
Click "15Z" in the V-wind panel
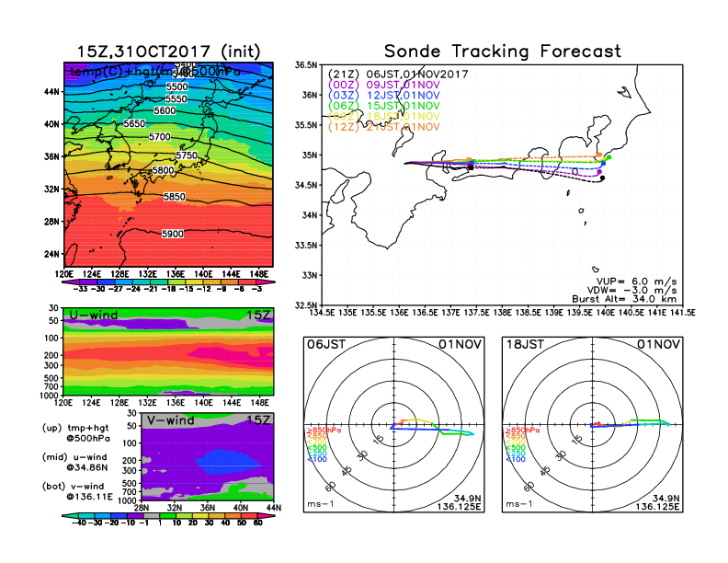pos(259,420)
